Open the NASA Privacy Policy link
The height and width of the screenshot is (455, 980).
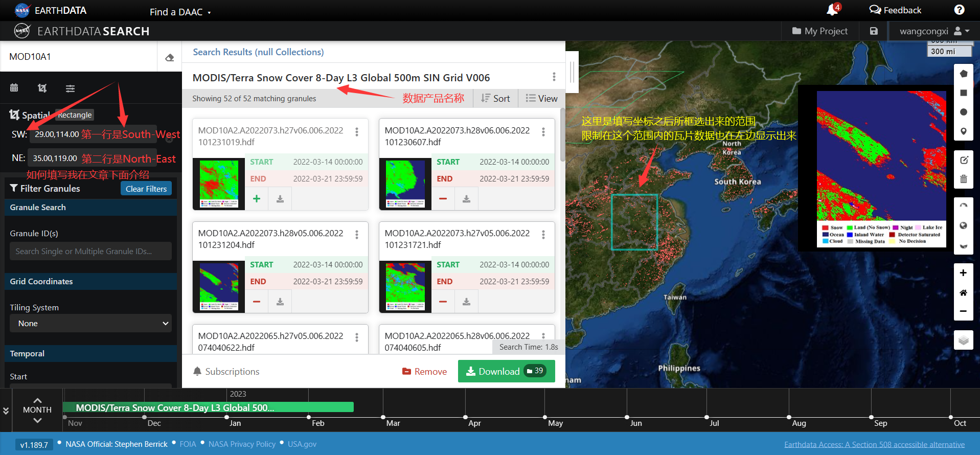pos(242,444)
